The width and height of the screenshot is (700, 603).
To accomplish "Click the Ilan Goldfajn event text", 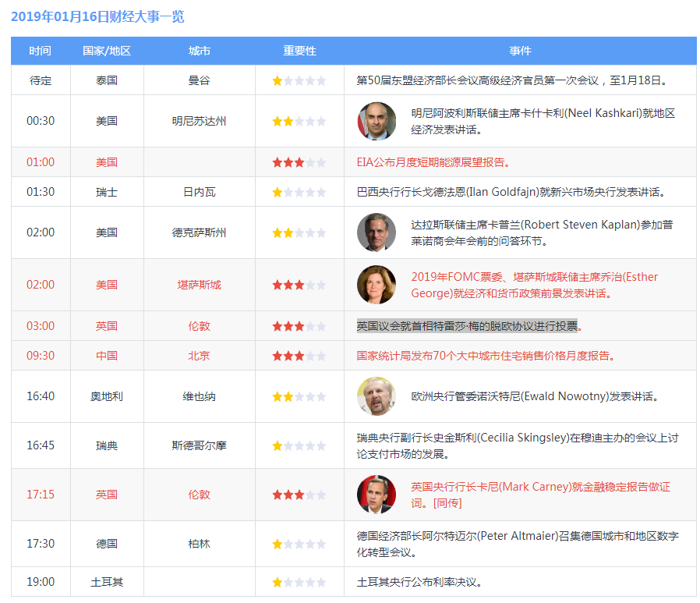I will pos(511,192).
